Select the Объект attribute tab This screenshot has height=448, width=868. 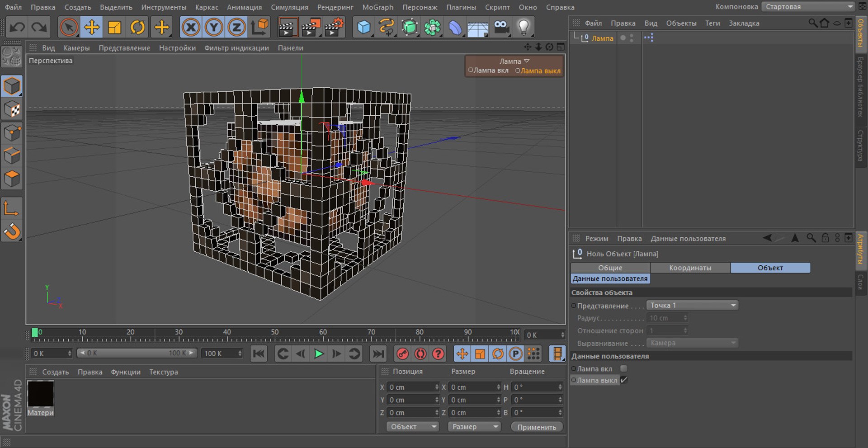pos(770,268)
